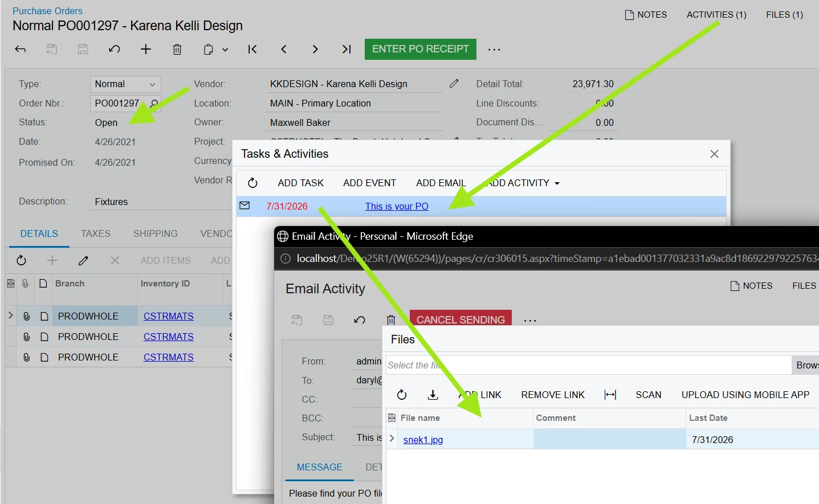Refresh the Tasks & Activities list
Image resolution: width=819 pixels, height=504 pixels.
pyautogui.click(x=253, y=183)
